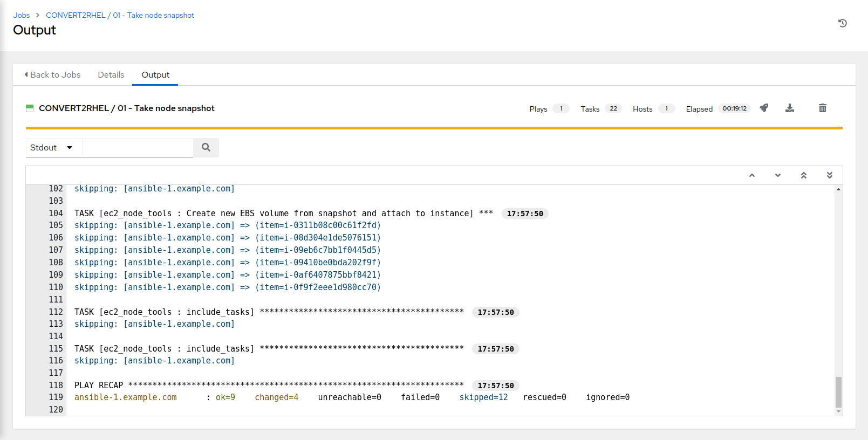Viewport: 868px width, 440px height.
Task: Select item i-09eb6c7bb1f0445d5 skipping line
Action: click(228, 250)
